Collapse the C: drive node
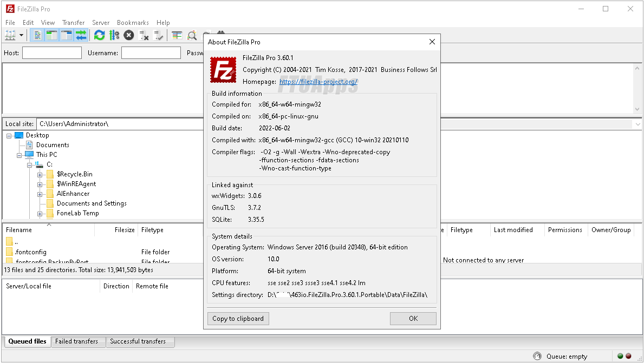 pos(30,165)
